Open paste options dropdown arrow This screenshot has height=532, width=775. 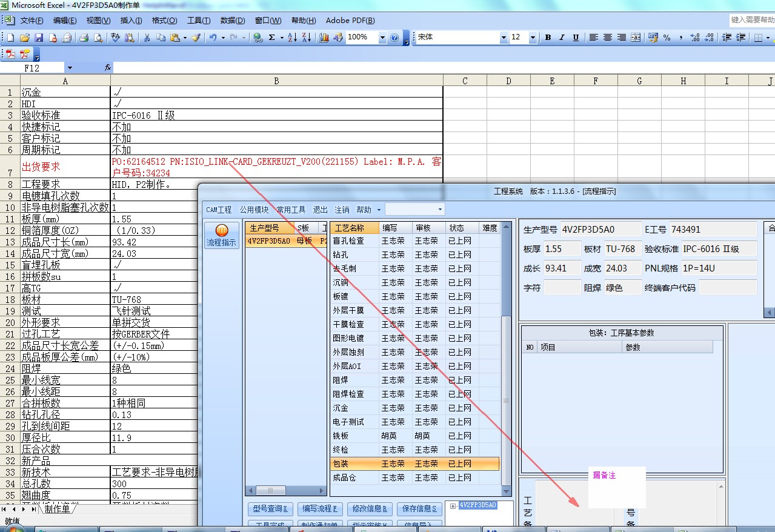[185, 38]
